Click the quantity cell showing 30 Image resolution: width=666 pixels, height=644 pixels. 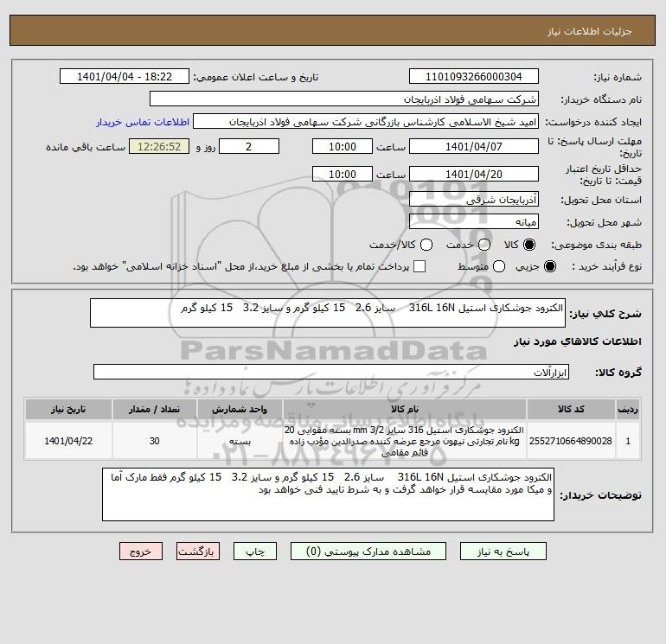[155, 441]
